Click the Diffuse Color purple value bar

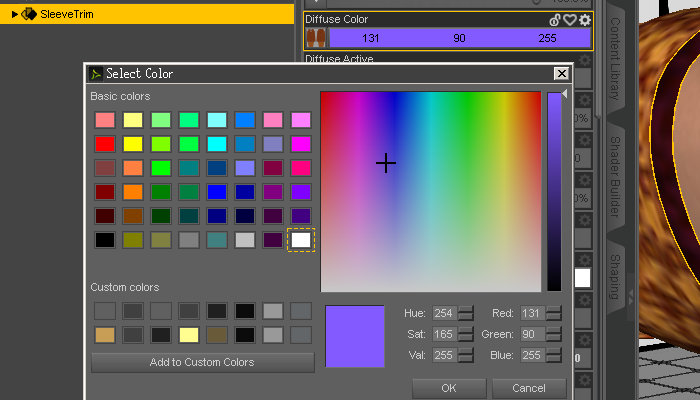pyautogui.click(x=459, y=38)
